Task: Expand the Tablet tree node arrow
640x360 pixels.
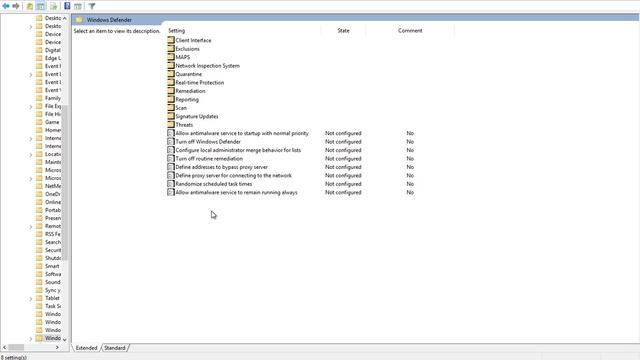Action: (31, 299)
